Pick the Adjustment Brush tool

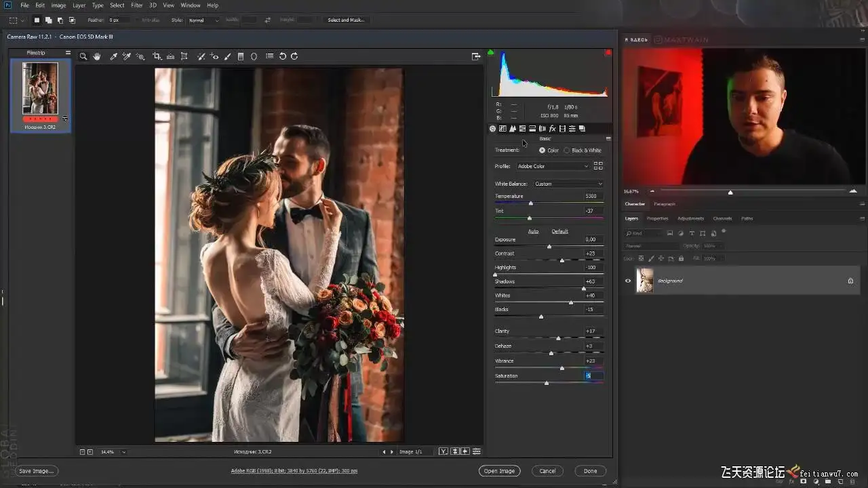pyautogui.click(x=227, y=56)
